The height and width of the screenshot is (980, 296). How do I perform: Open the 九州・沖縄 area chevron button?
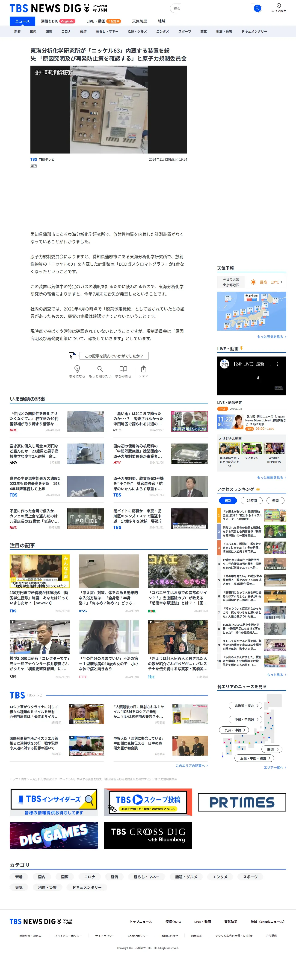coord(234,730)
